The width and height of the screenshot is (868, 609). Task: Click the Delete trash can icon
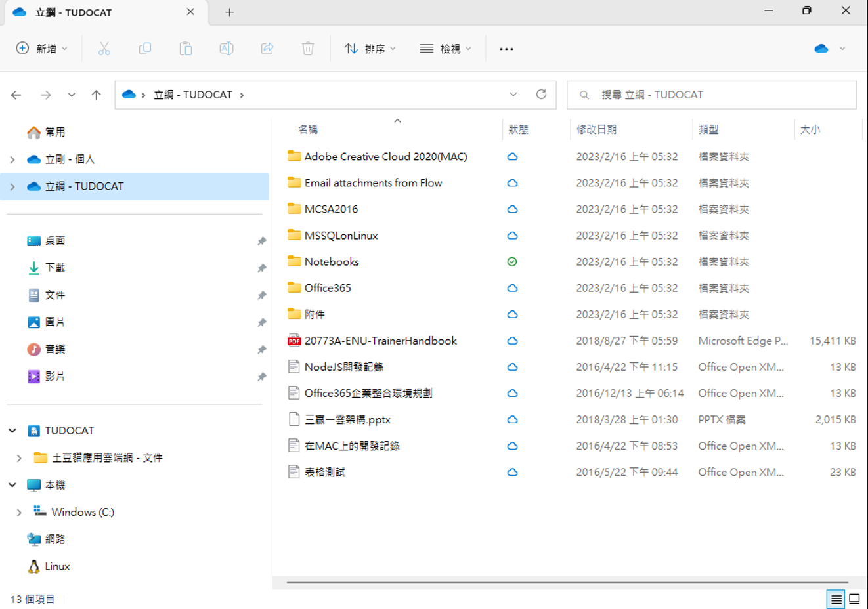click(x=308, y=49)
